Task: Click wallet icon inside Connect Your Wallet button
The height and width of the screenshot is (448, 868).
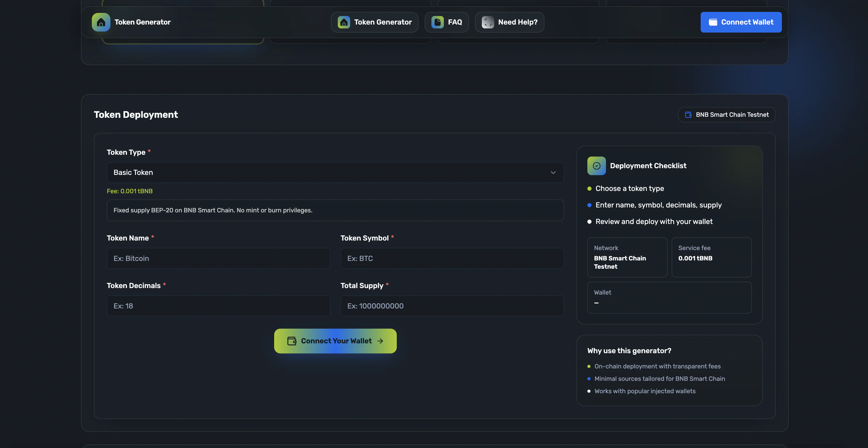Action: [x=291, y=341]
